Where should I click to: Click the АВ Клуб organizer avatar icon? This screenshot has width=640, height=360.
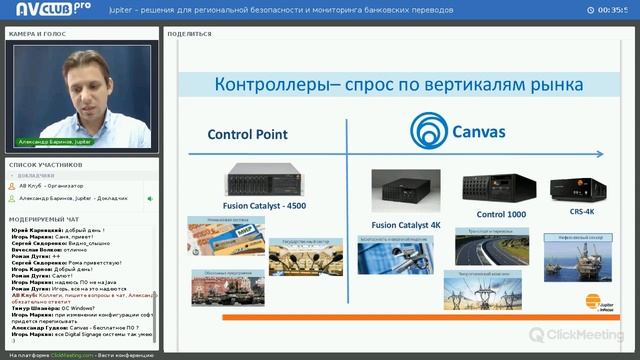(12, 186)
